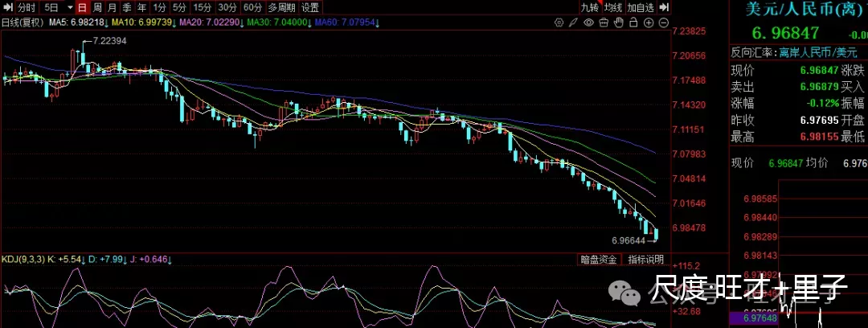Viewport: 868px width, 328px height.
Task: Toggle the 九转 indicator
Action: click(x=589, y=7)
